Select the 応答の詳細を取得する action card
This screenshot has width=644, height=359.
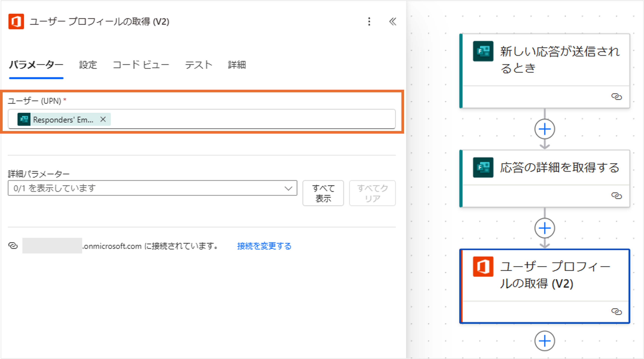tap(559, 168)
